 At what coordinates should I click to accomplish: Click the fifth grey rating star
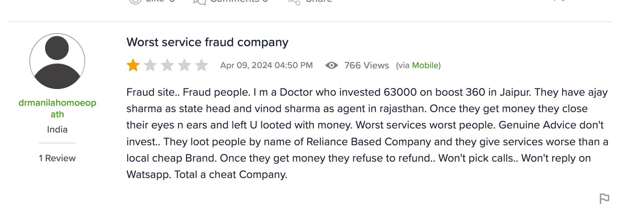point(202,66)
